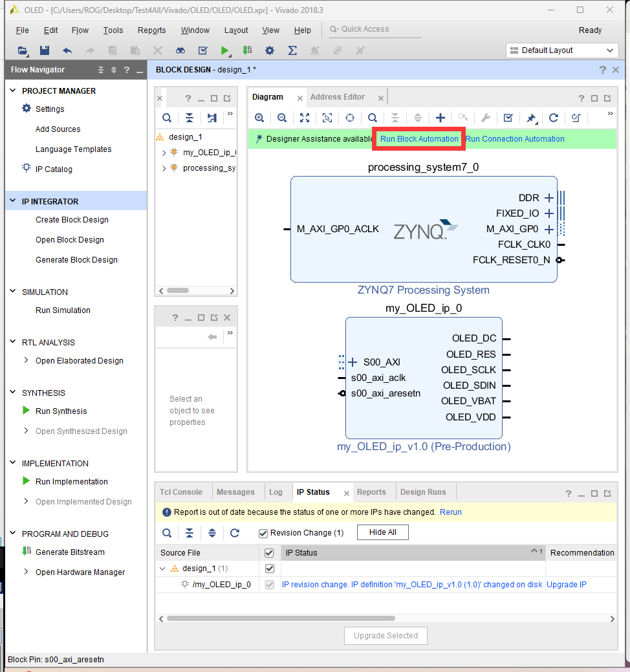Image resolution: width=630 pixels, height=672 pixels.
Task: Select the my_OLED_ip_0 block in the diagram
Action: [x=424, y=378]
